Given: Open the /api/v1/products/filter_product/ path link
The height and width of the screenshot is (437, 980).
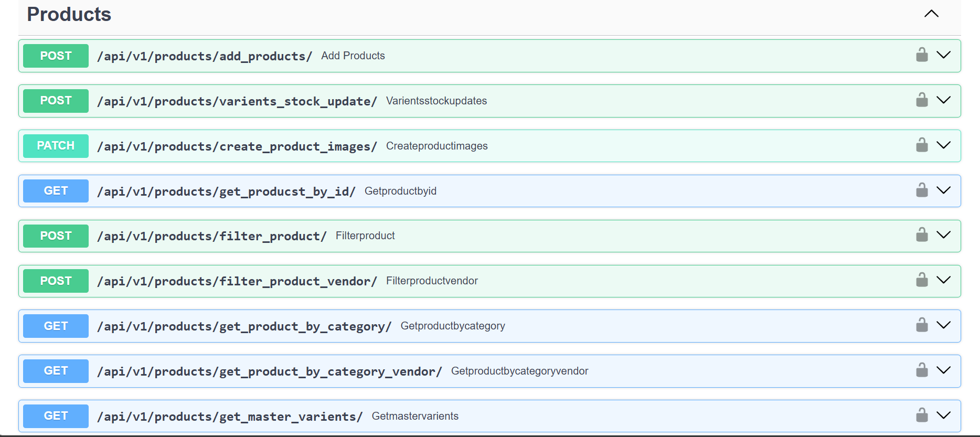Looking at the screenshot, I should tap(211, 236).
